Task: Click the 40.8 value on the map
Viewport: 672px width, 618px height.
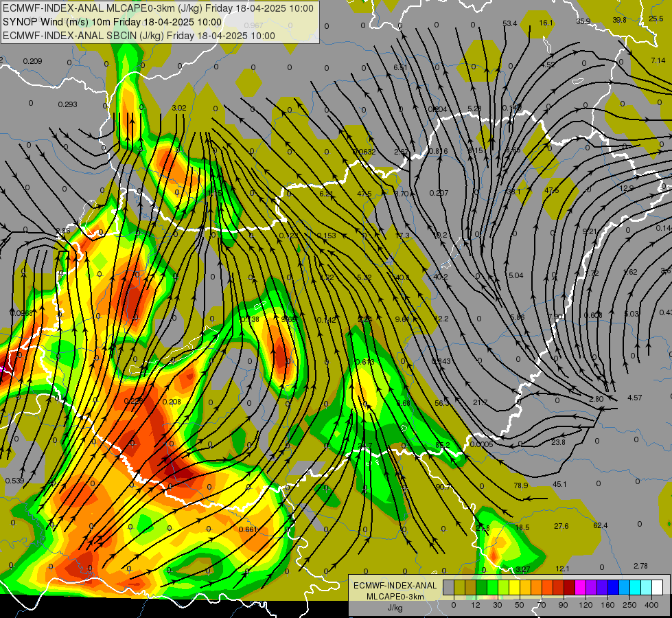Action: (402, 277)
